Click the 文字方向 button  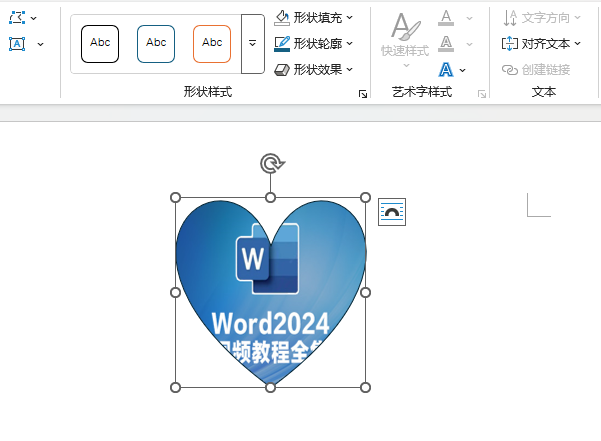click(542, 18)
